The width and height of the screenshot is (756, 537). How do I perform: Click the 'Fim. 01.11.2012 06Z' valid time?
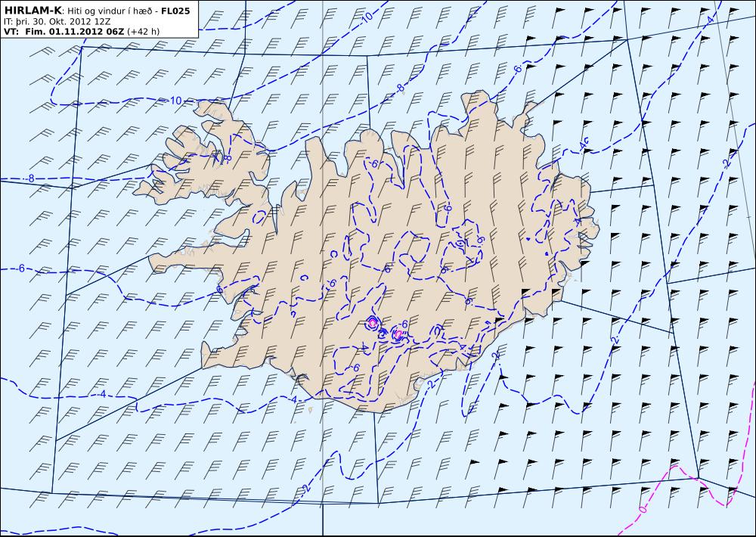point(74,32)
